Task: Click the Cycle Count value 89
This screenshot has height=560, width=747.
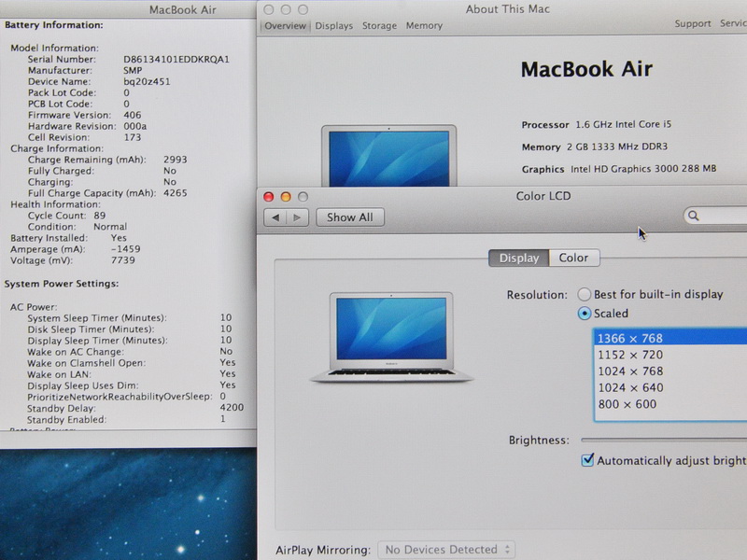Action: (x=100, y=216)
